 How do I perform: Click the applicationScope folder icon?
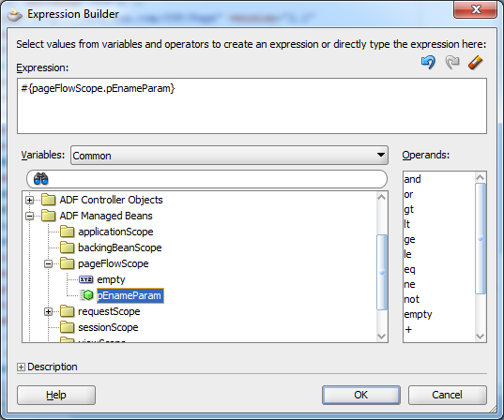click(x=68, y=232)
